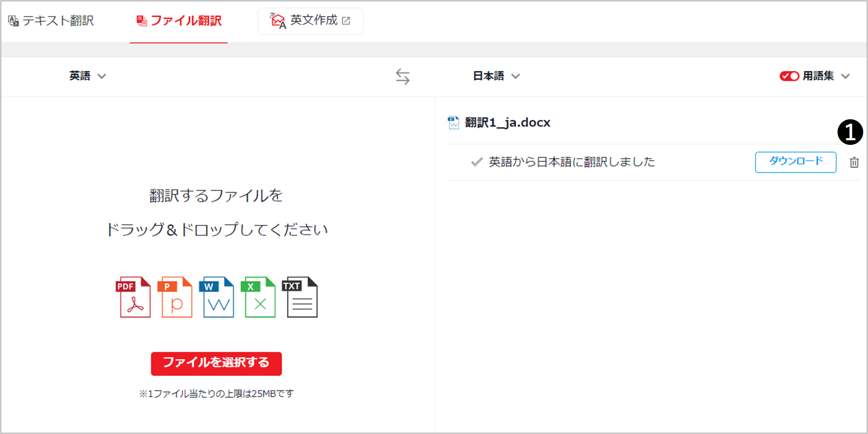Viewport: 868px width, 434px height.
Task: Expand the chevron next to 英語
Action: pos(102,77)
